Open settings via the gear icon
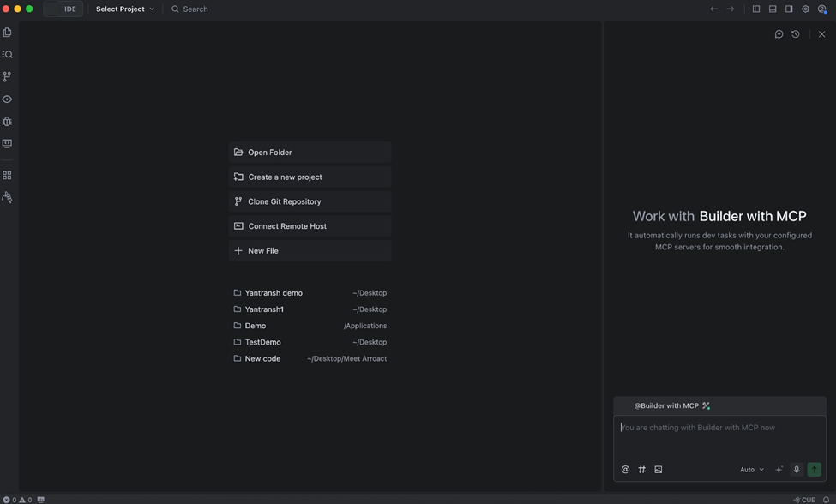 [806, 9]
